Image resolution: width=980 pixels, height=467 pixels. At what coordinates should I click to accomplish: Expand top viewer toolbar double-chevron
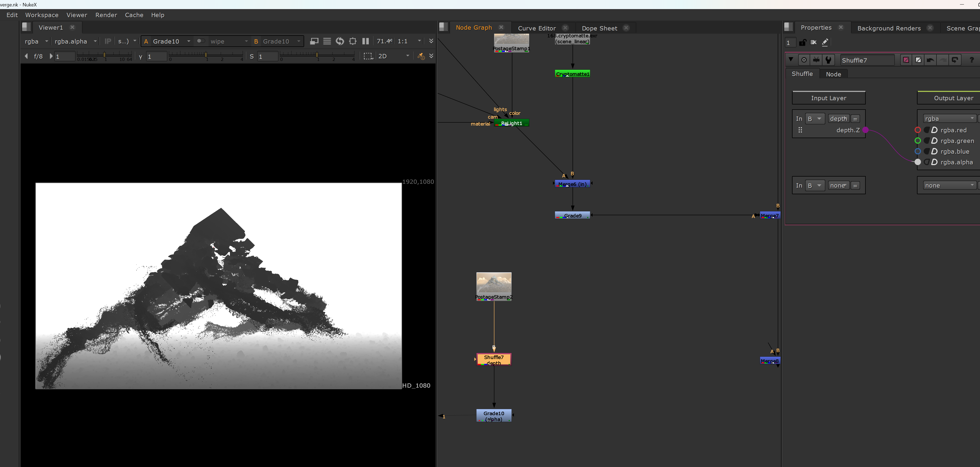point(431,41)
